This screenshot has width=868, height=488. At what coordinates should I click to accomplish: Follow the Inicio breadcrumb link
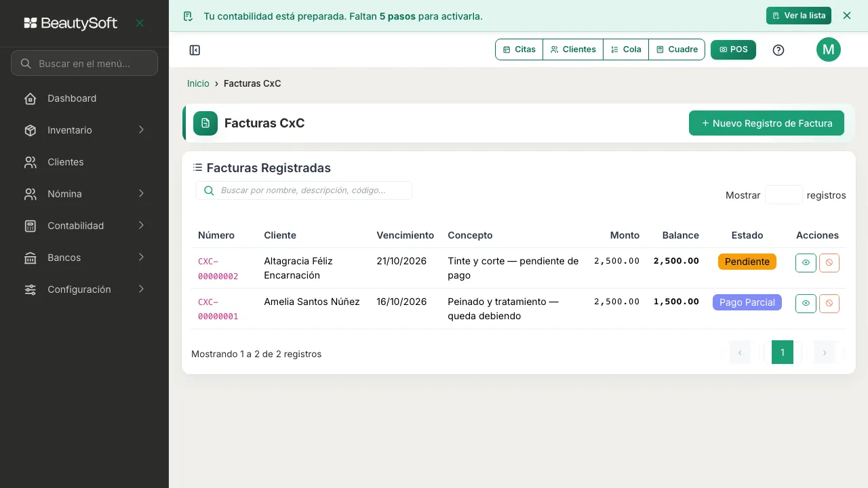pyautogui.click(x=198, y=83)
